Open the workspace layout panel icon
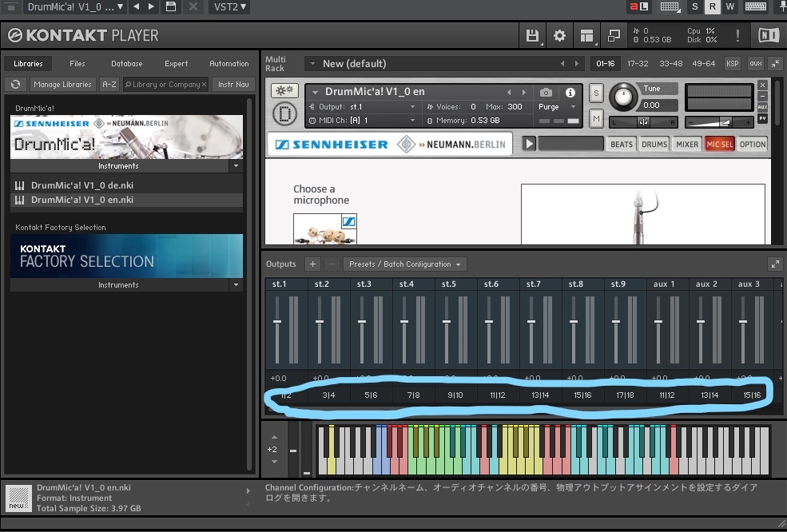 [586, 36]
